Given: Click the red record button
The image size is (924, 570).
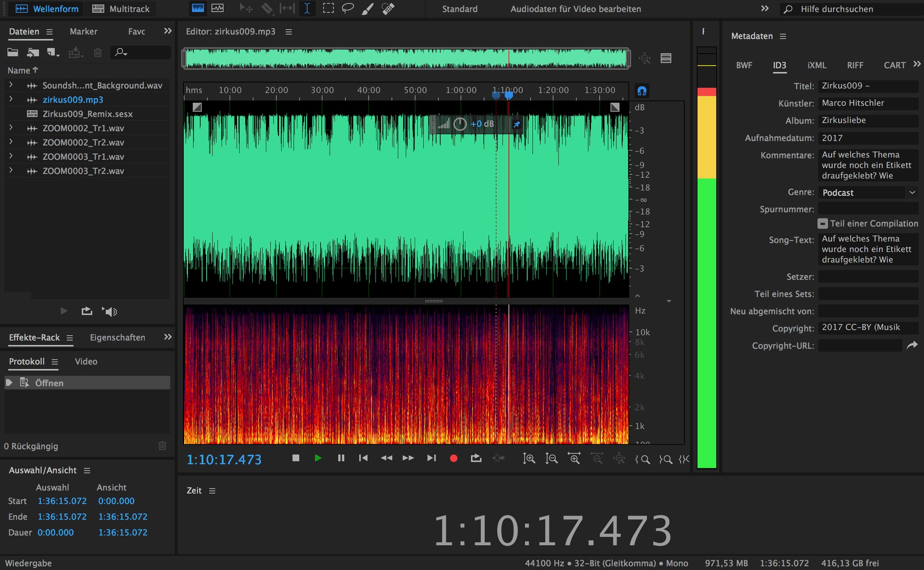Looking at the screenshot, I should (454, 459).
